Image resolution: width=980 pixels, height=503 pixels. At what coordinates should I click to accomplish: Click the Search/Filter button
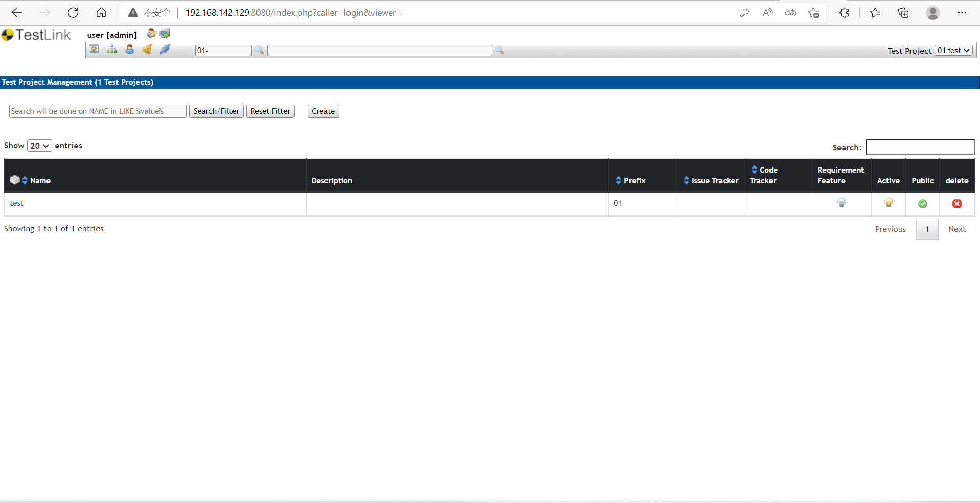pyautogui.click(x=216, y=111)
